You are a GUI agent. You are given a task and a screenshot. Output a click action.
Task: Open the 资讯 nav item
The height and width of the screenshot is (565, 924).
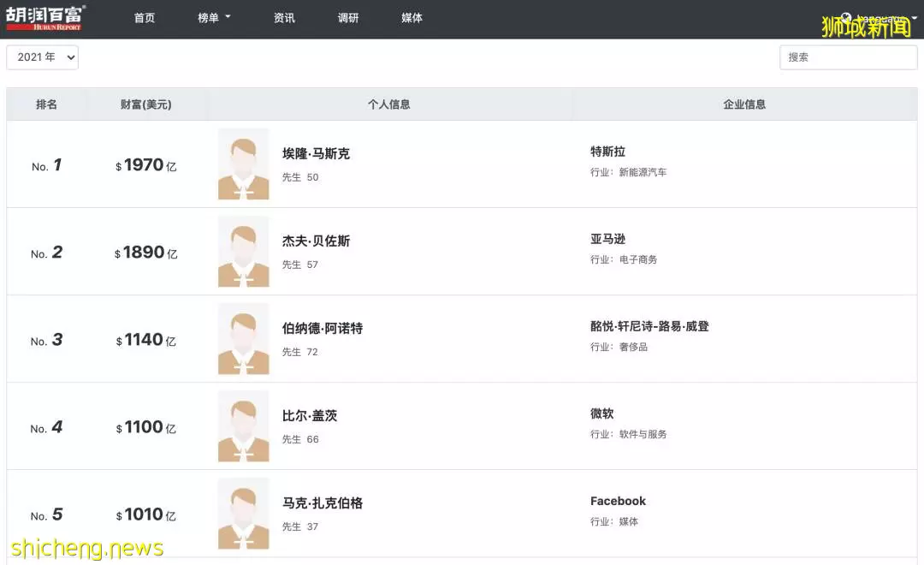click(x=284, y=18)
